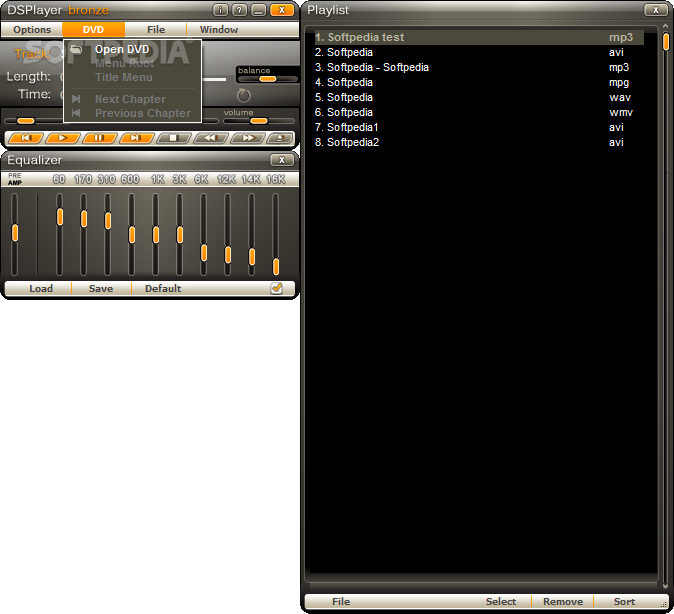This screenshot has width=674, height=614.
Task: Click the fast-forward button
Action: coord(247,138)
